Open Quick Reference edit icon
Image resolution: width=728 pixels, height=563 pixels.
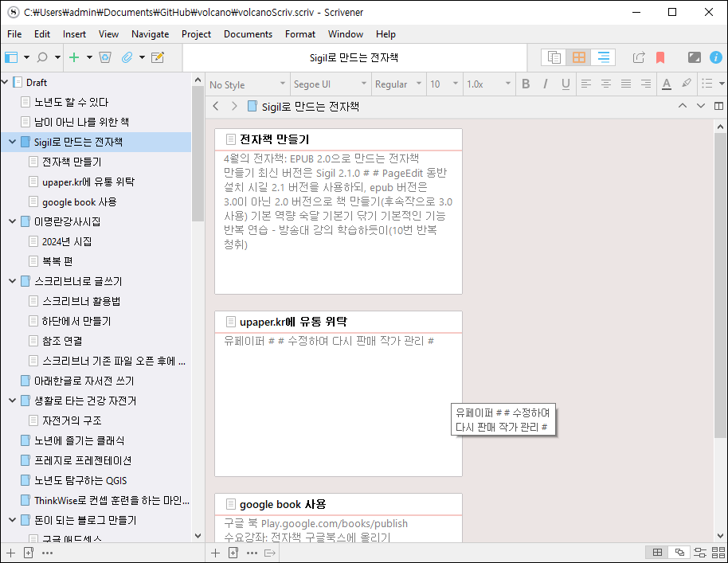coord(158,57)
